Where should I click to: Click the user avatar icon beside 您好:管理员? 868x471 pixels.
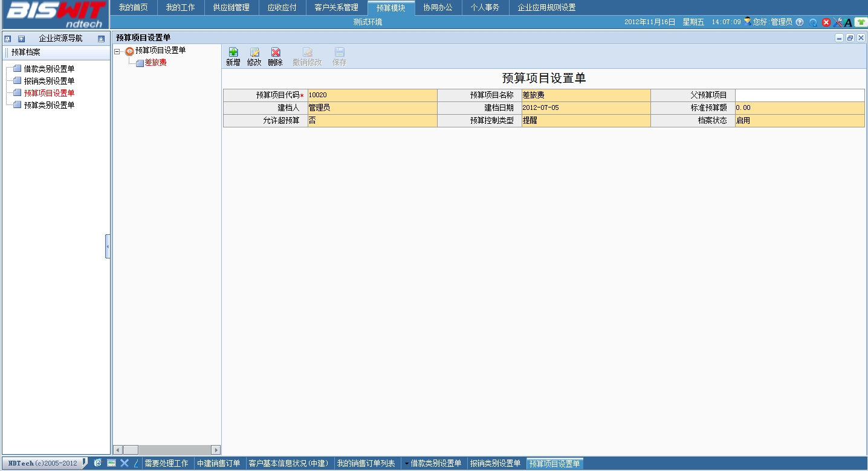[748, 21]
